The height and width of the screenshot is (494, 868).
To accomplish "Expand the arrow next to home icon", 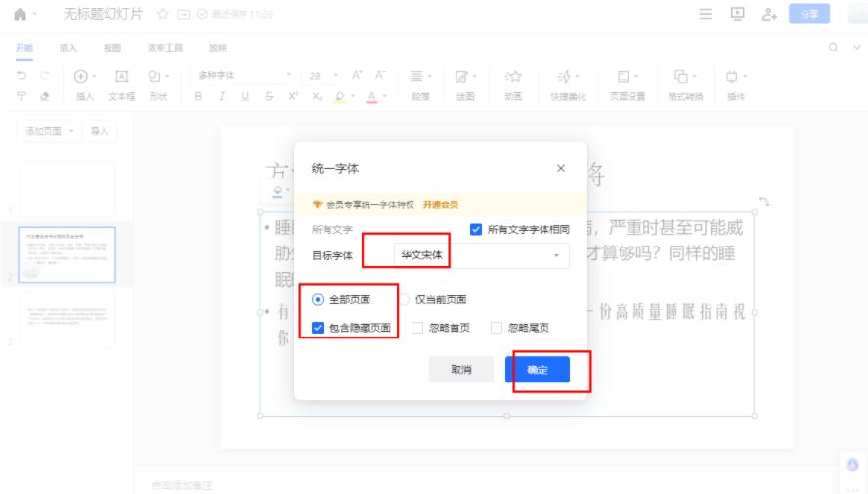I will (x=35, y=14).
